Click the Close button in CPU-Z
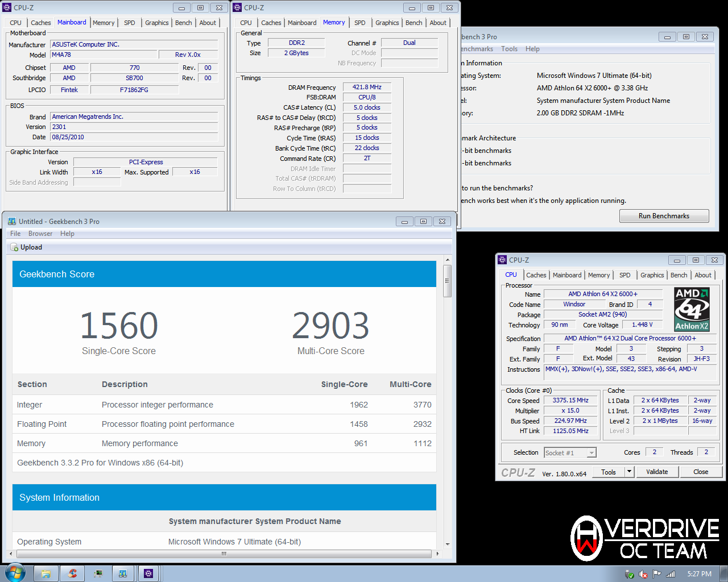 coord(701,472)
